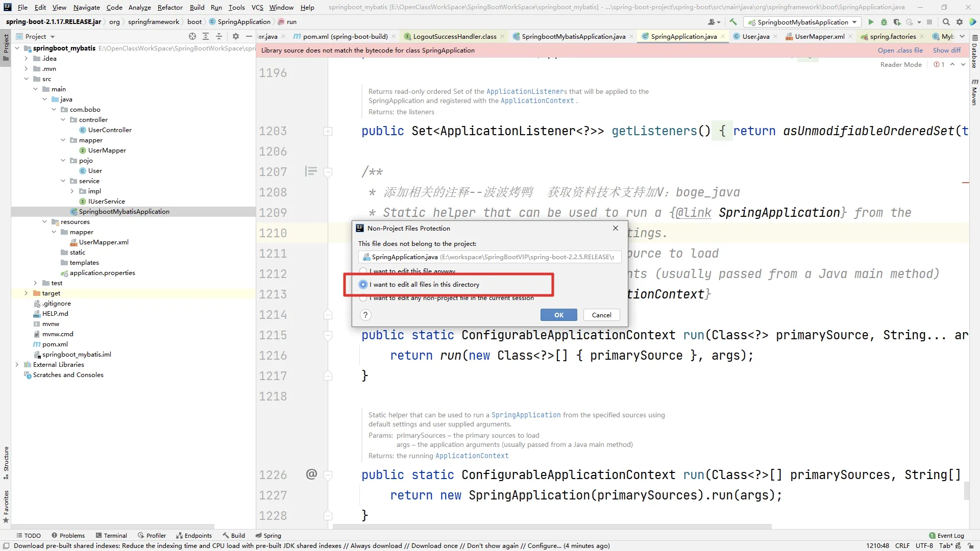
Task: Select 'I want to edit all files in this directory'
Action: tap(420, 284)
